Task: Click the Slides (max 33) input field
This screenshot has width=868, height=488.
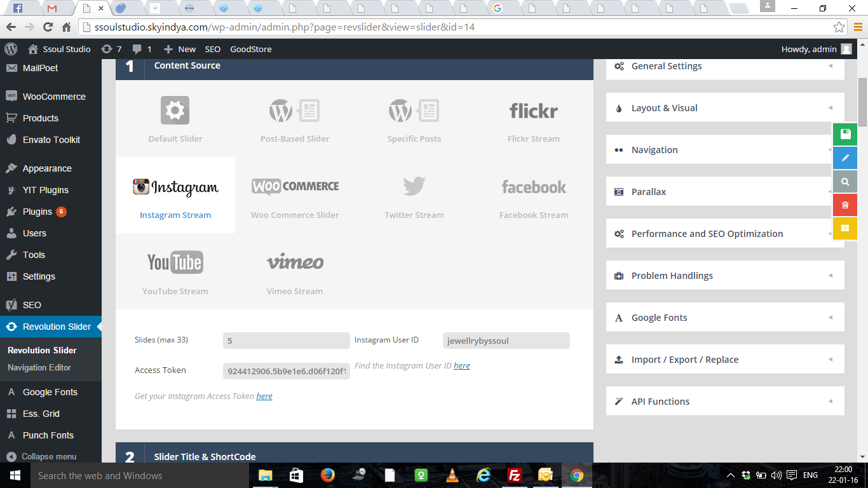Action: click(287, 341)
